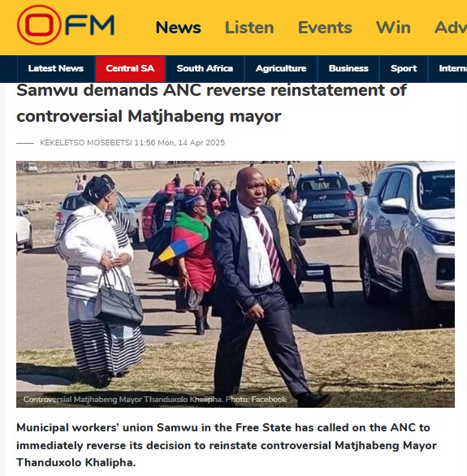Open the Win menu item
The height and width of the screenshot is (476, 467).
pos(393,28)
